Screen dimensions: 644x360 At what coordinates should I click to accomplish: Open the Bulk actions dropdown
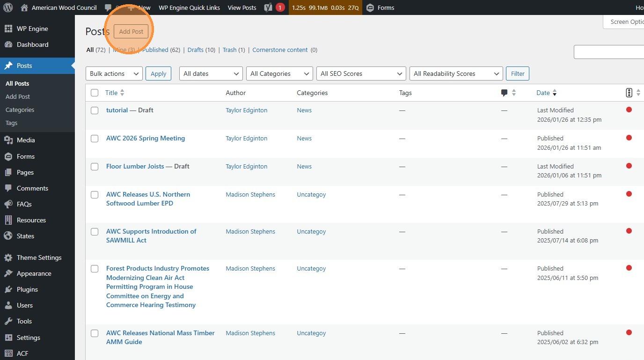point(114,73)
